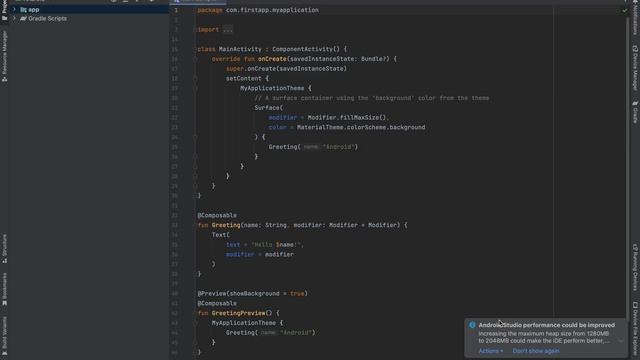Expand the Gradle Scripts node
Image resolution: width=640 pixels, height=360 pixels.
click(x=14, y=18)
